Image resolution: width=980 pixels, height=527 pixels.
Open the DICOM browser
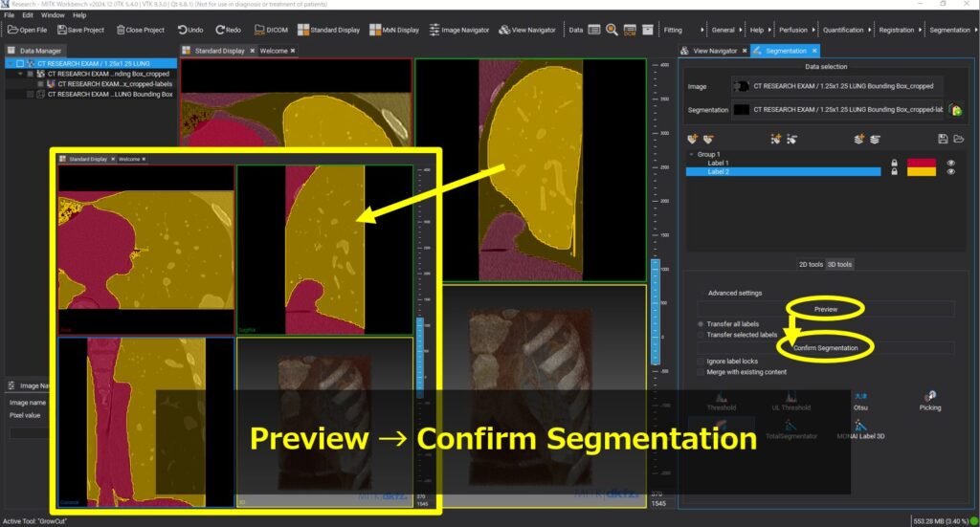[x=271, y=30]
